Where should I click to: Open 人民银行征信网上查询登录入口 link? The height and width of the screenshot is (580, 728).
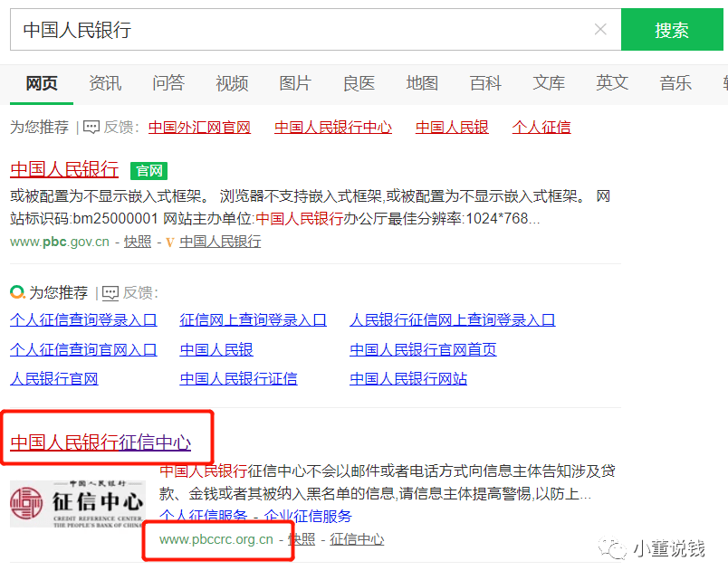point(453,320)
